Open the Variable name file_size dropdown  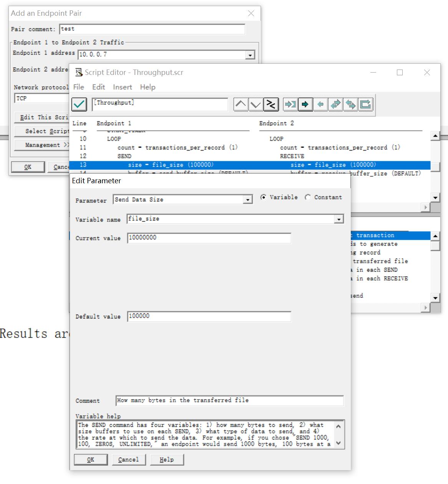338,219
